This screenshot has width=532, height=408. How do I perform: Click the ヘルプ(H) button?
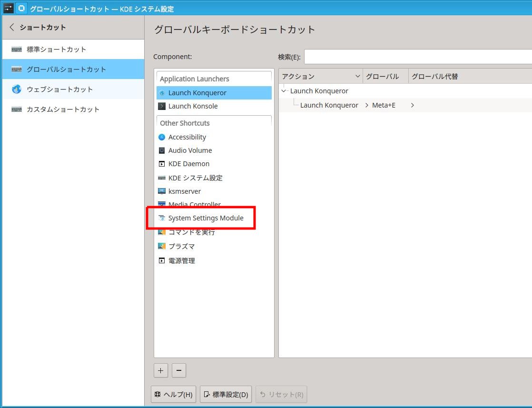173,394
